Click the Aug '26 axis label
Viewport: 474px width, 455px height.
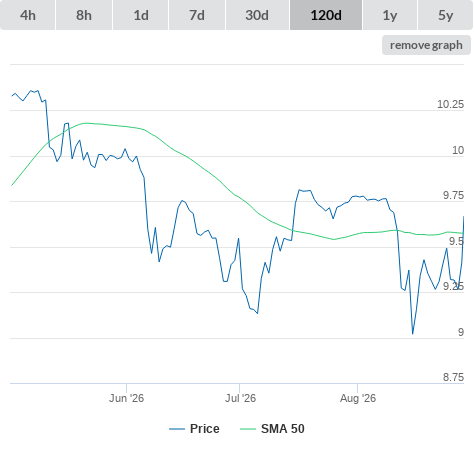pyautogui.click(x=358, y=398)
